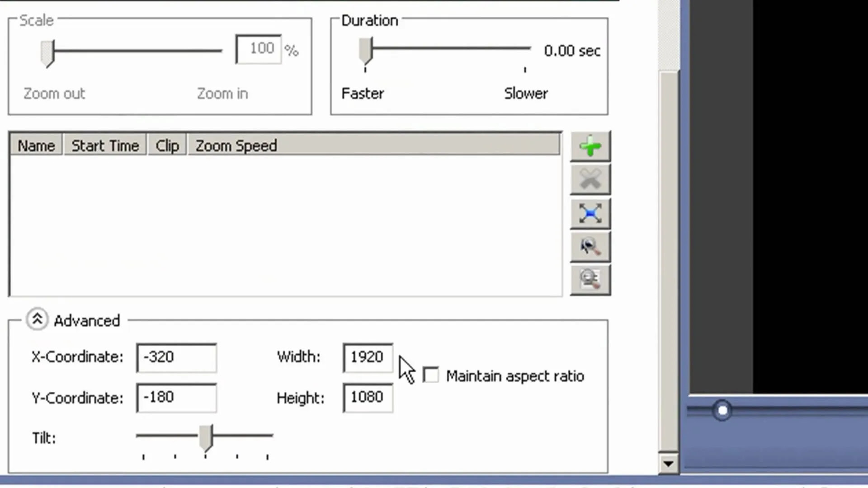Click the round playhead on preview seek bar

(x=722, y=410)
